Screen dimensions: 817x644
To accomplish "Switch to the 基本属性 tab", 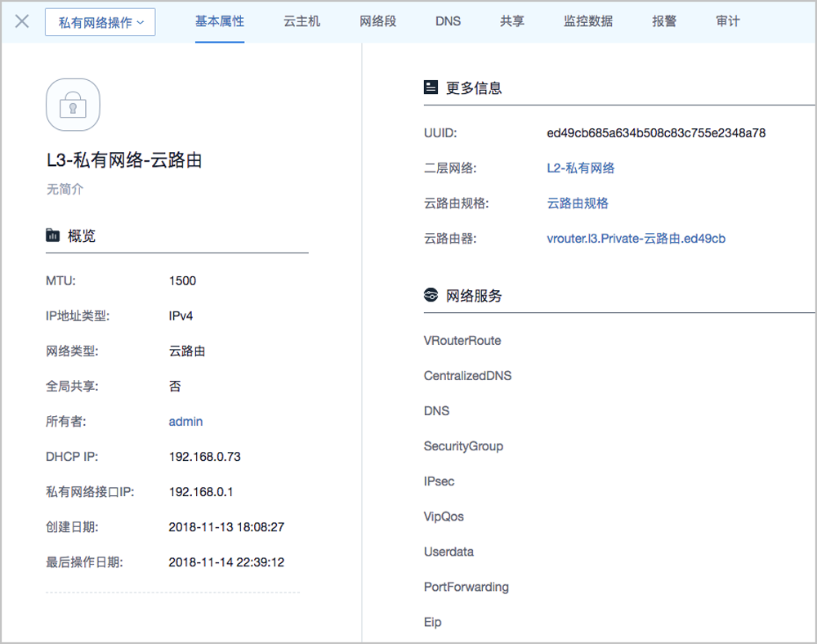I will (219, 21).
